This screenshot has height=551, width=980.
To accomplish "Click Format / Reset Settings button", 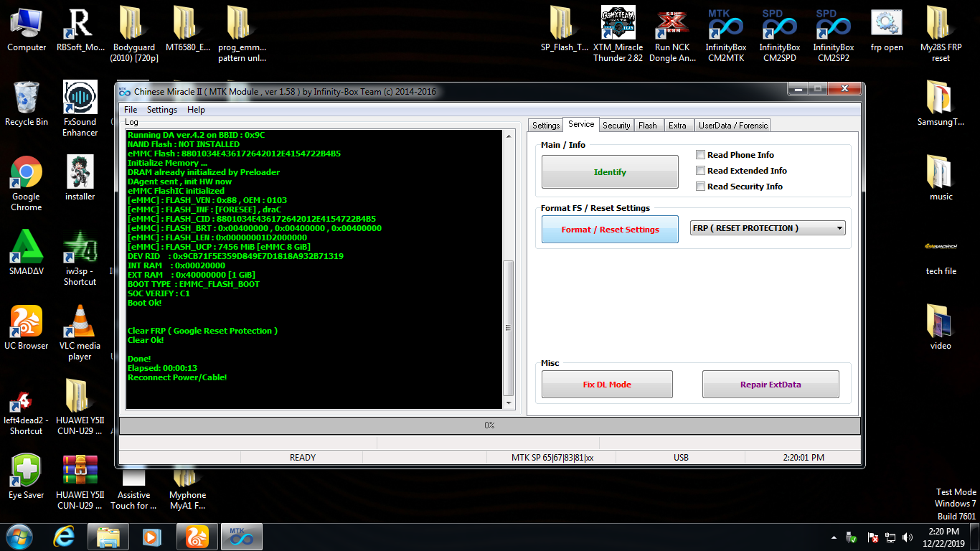I will [610, 230].
